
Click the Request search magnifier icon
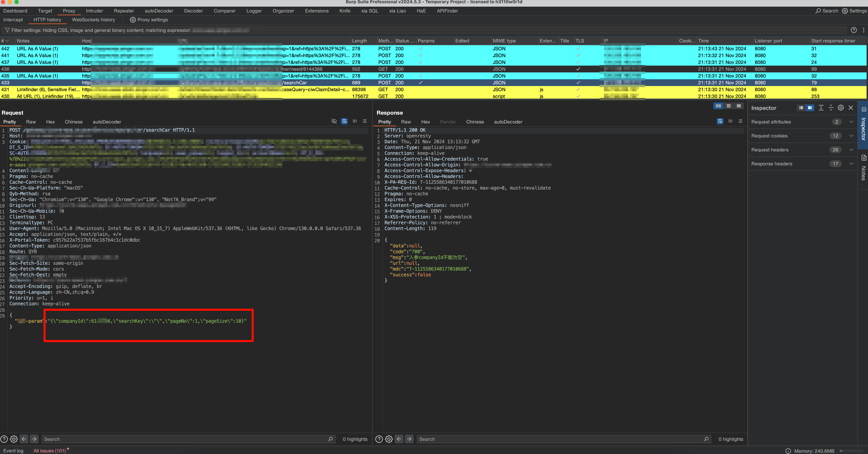coord(330,439)
